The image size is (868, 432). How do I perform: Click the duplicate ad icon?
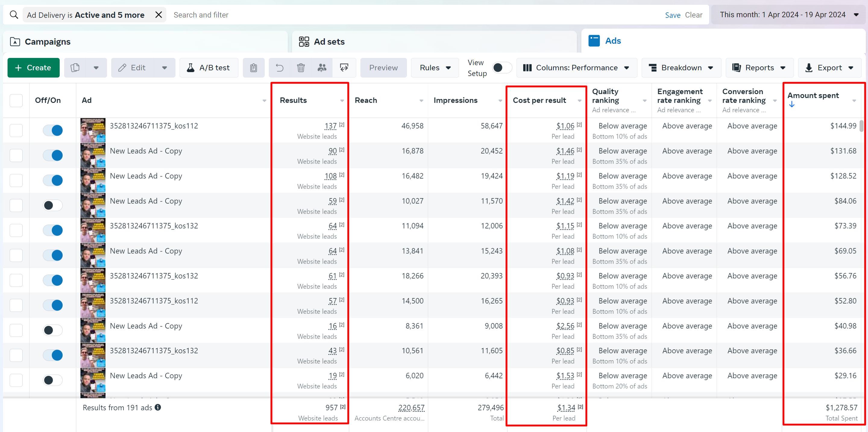tap(75, 68)
